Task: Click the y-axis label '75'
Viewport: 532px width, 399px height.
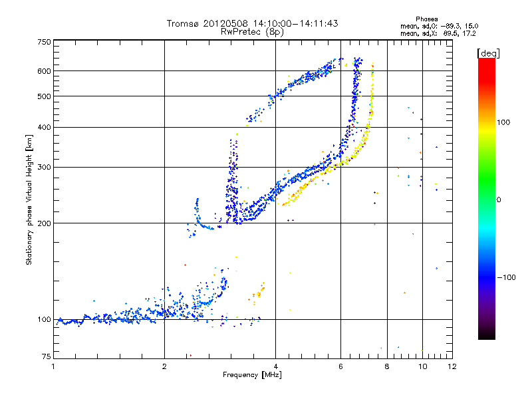Action: click(47, 356)
